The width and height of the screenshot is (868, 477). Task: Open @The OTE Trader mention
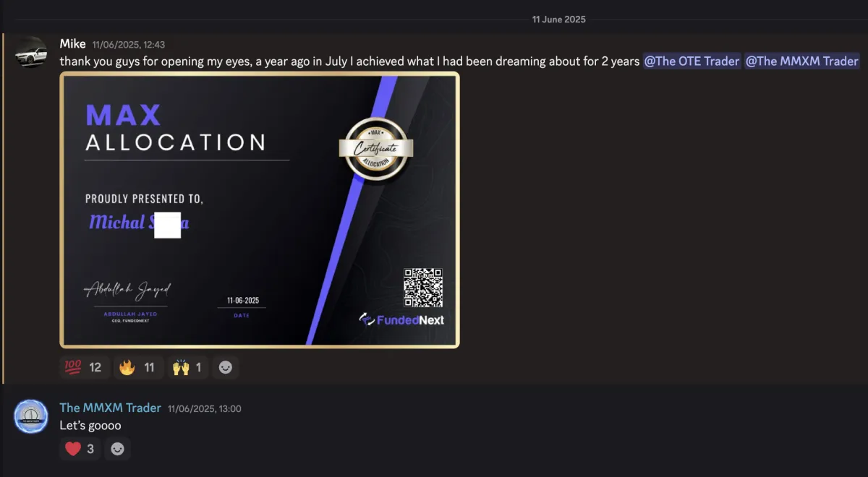692,61
